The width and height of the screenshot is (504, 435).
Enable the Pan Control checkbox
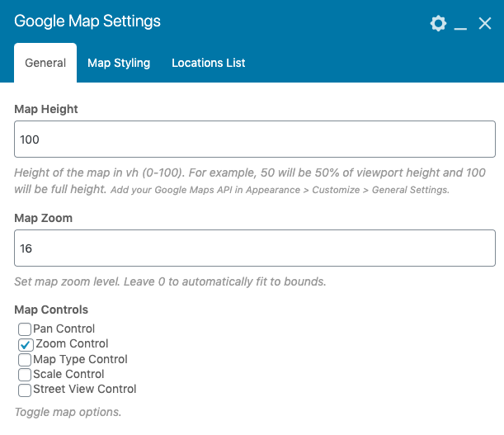tap(25, 329)
